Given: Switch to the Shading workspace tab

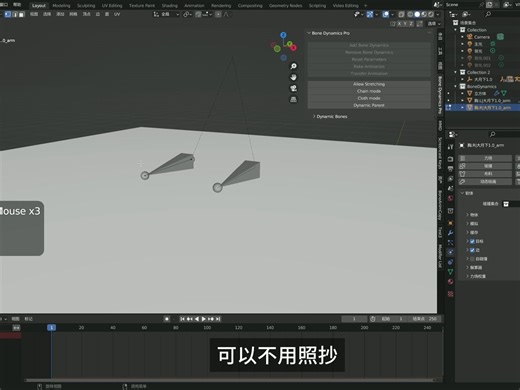Looking at the screenshot, I should tap(170, 6).
